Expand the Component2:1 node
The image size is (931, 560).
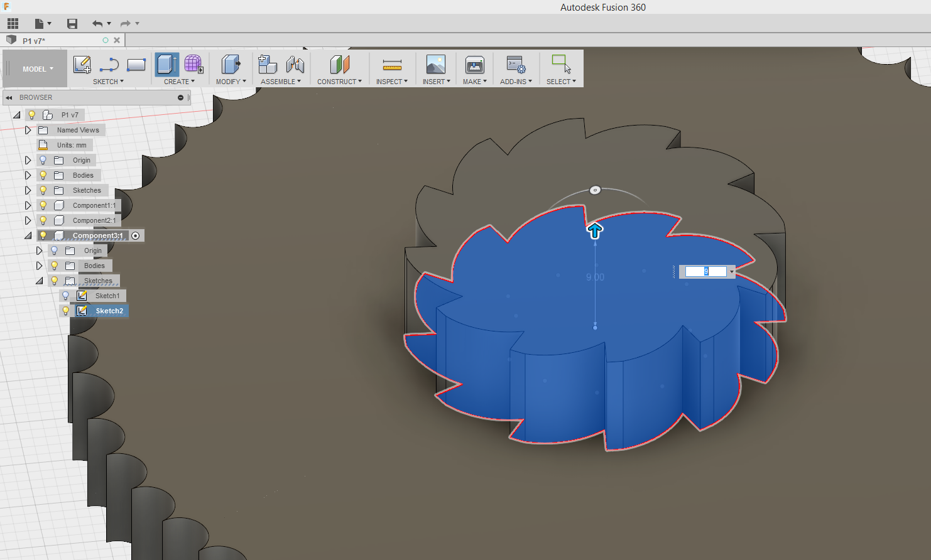coord(28,220)
